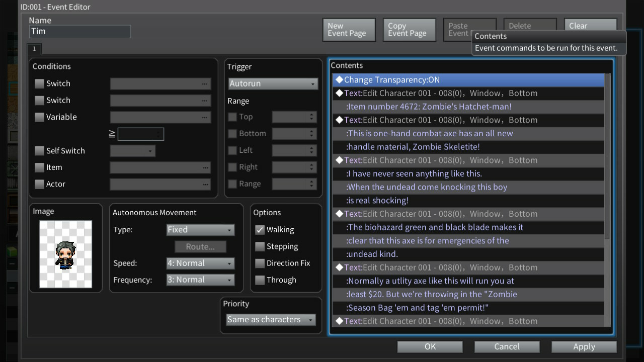644x362 pixels.
Task: Enable the Self Switch condition
Action: [39, 151]
